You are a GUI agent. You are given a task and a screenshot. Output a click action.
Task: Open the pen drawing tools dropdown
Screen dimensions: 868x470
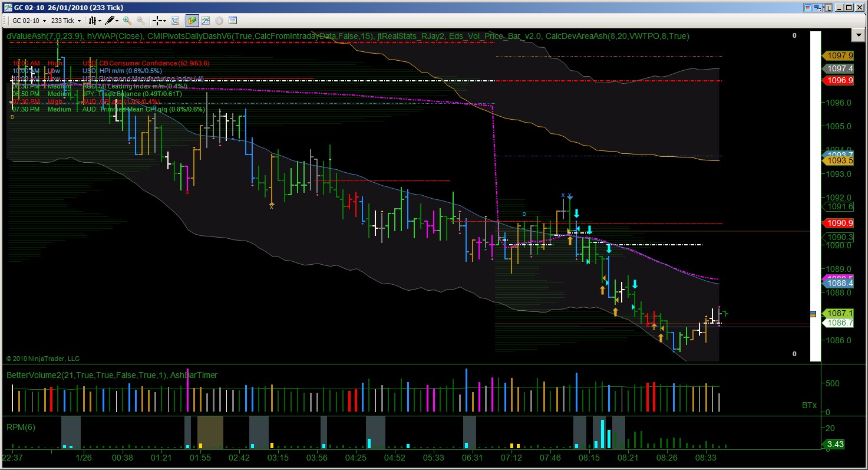[x=112, y=20]
